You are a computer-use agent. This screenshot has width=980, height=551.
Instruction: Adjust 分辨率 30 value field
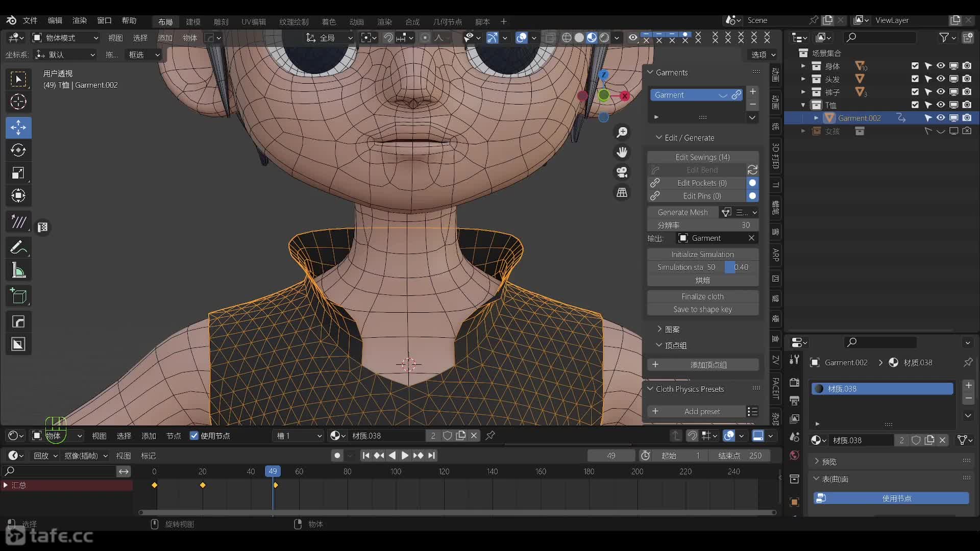pyautogui.click(x=702, y=225)
